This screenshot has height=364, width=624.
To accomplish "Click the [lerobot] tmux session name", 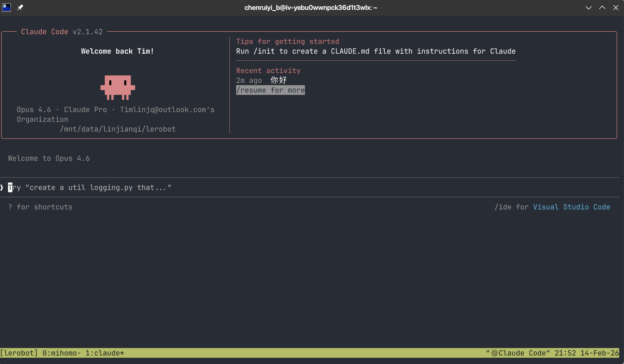I will (19, 353).
